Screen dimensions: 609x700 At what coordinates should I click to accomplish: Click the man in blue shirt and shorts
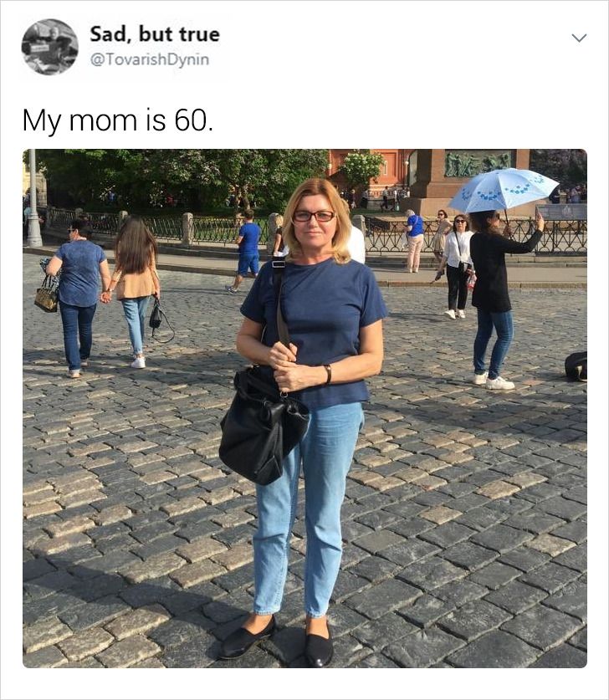[247, 252]
